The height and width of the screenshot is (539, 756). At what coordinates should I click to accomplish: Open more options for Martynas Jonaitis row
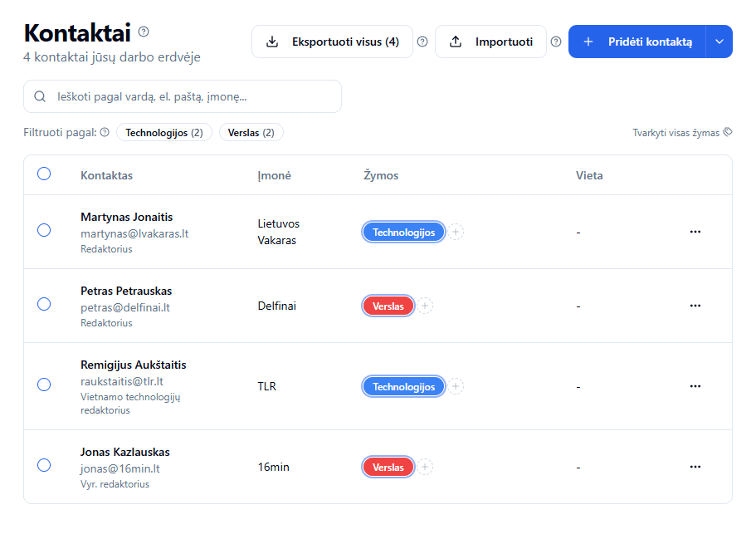coord(695,232)
